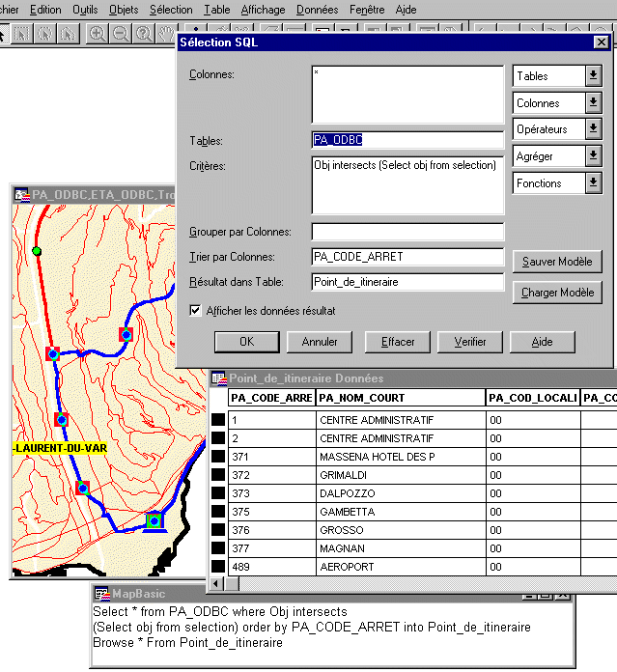
Task: Click the cell reading 'AEROPORT'
Action: pos(401,567)
